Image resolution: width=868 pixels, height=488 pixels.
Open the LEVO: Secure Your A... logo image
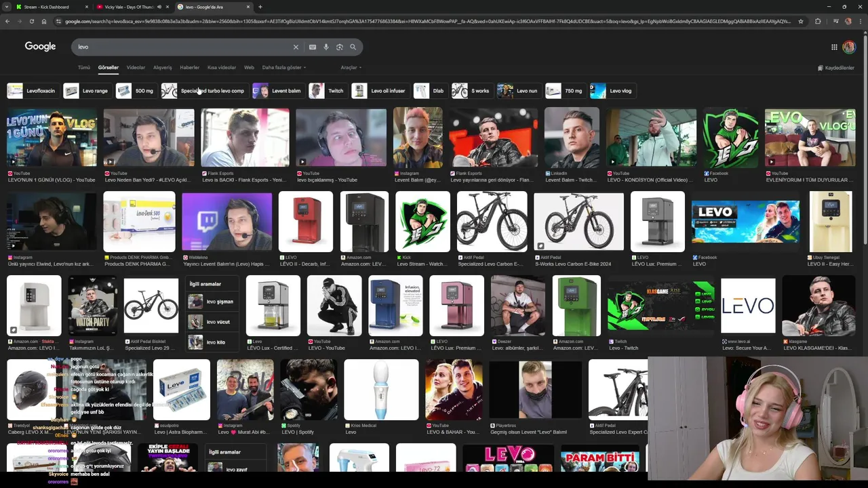[x=748, y=306]
